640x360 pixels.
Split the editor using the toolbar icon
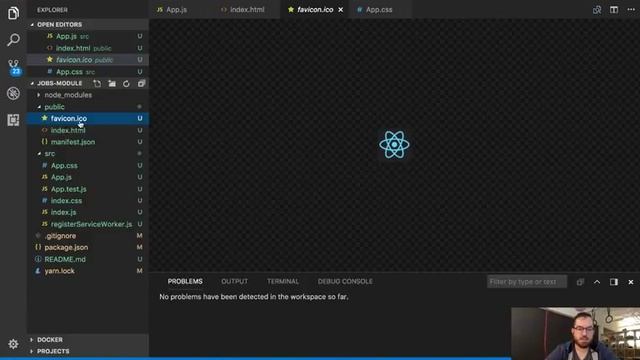click(x=614, y=10)
